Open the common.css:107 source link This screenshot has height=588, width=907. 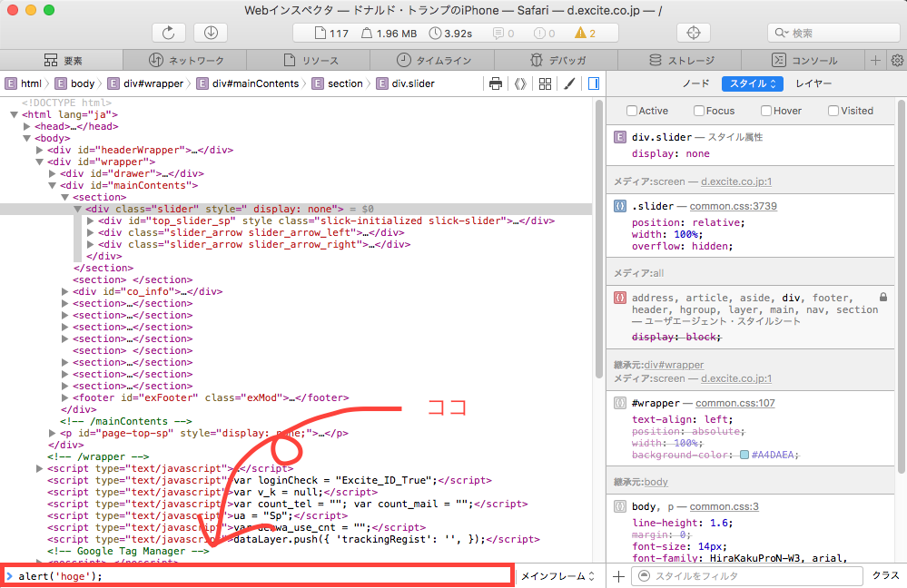pyautogui.click(x=734, y=403)
